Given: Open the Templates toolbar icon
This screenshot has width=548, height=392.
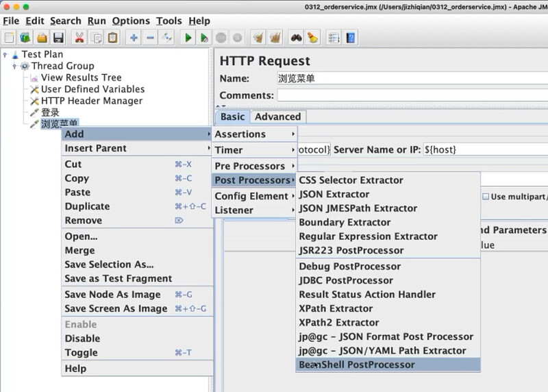Looking at the screenshot, I should click(x=25, y=38).
